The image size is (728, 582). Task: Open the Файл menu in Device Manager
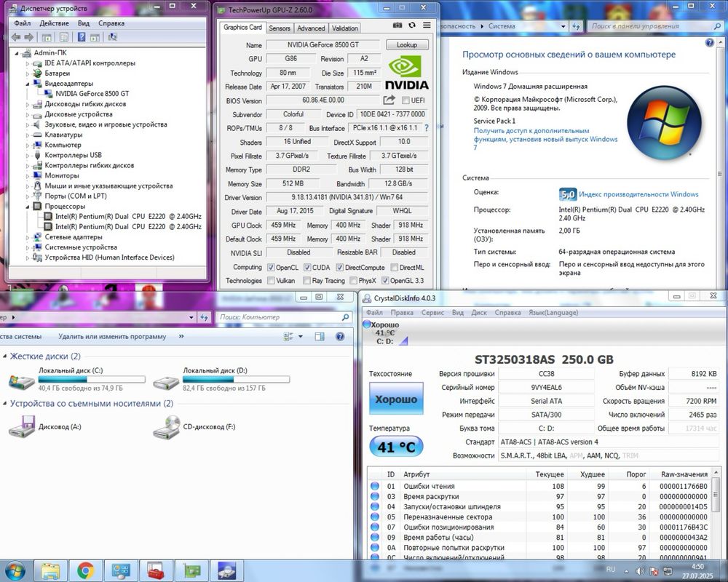pyautogui.click(x=23, y=23)
